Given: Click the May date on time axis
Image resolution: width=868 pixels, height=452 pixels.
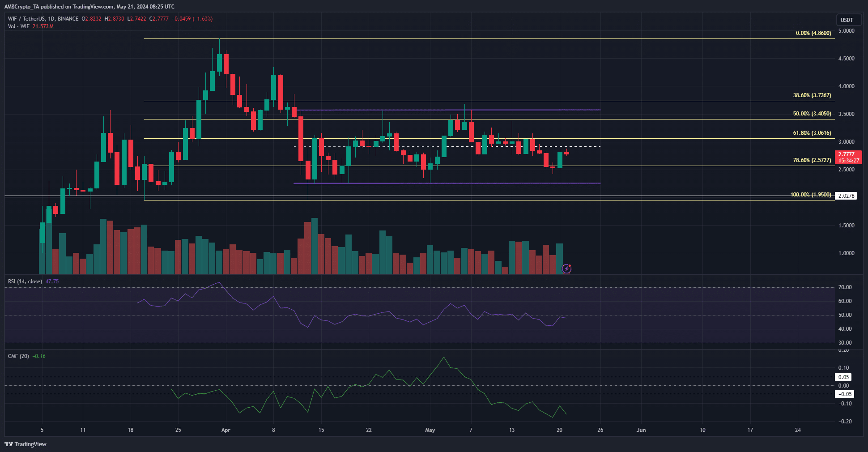Looking at the screenshot, I should [x=430, y=430].
